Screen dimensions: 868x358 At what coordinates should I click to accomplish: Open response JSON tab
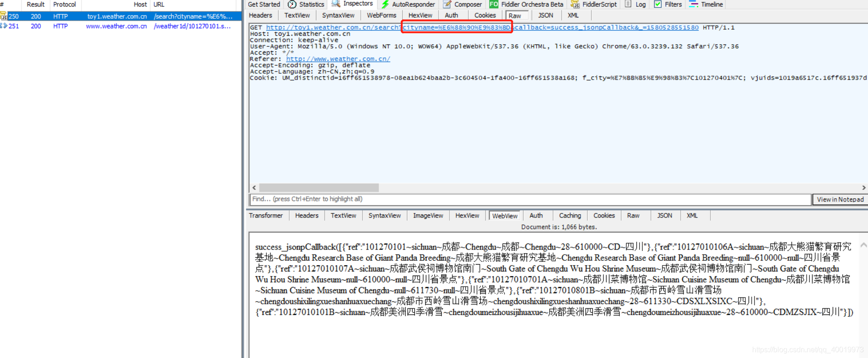point(665,216)
